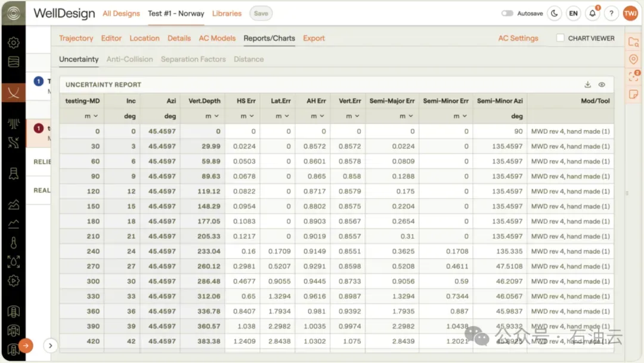Open Semi-Minor Err unit dropdown
The width and height of the screenshot is (644, 363).
pos(460,116)
